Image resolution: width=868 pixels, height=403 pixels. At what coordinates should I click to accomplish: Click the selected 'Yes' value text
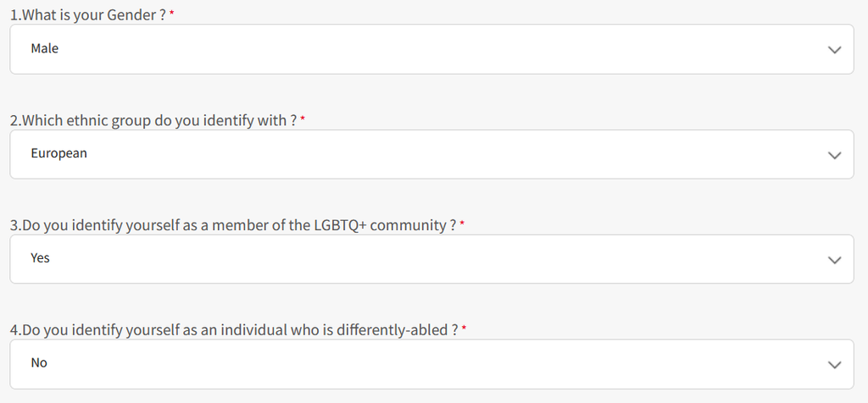pos(41,258)
